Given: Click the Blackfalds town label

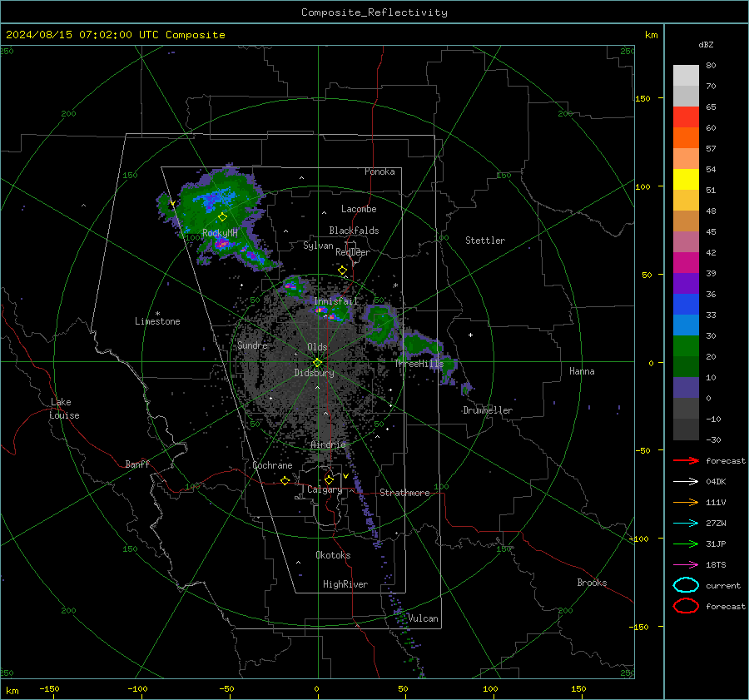Looking at the screenshot, I should [354, 231].
